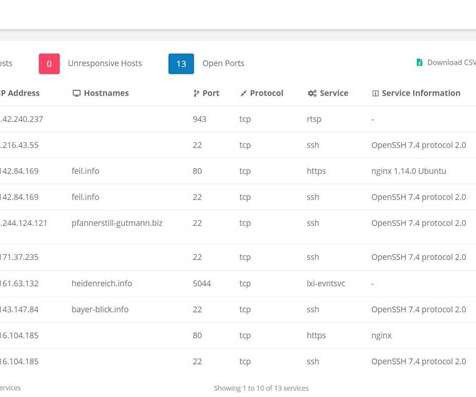Select the heidenreich.info hostname
This screenshot has width=476, height=397.
pos(102,283)
